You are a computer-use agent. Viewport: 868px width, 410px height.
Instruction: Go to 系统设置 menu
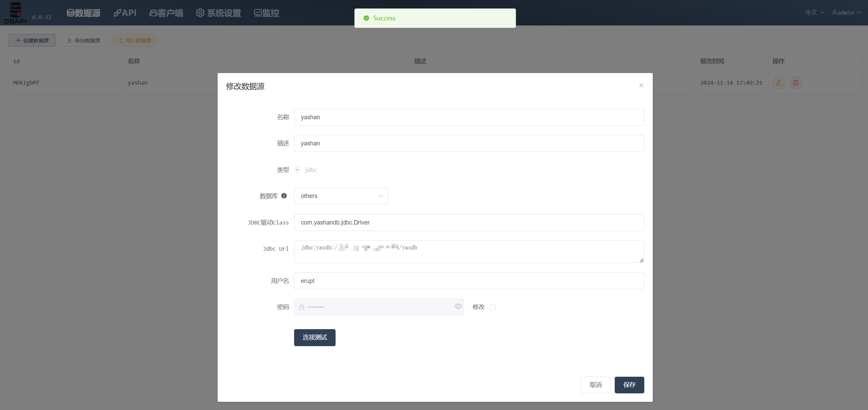[218, 13]
